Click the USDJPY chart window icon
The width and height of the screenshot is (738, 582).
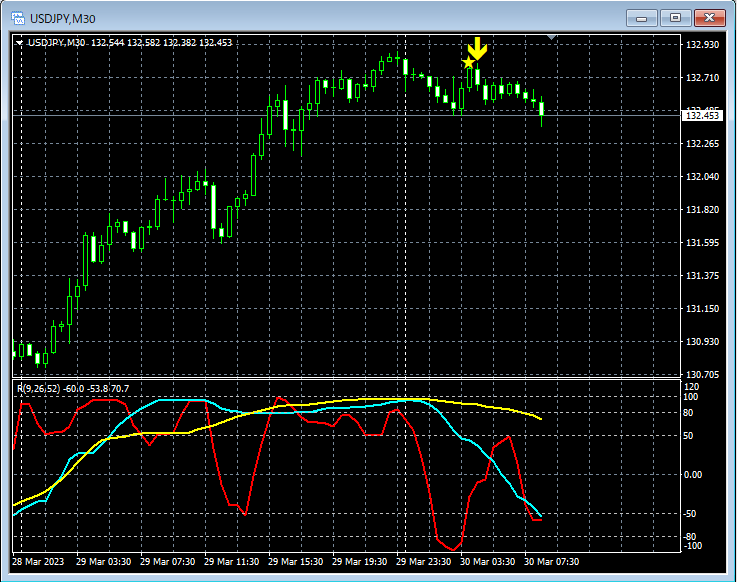point(18,18)
